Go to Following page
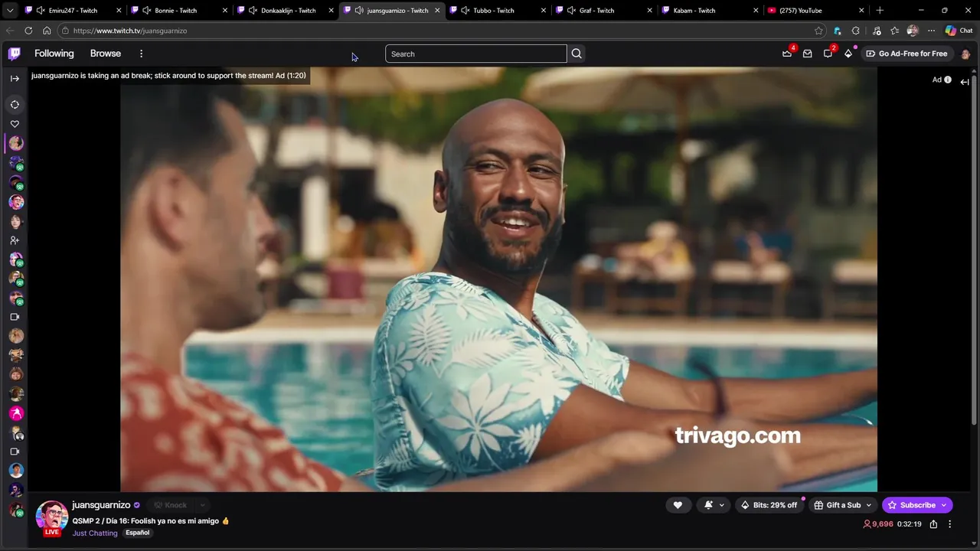Screen dimensions: 980x551 pos(54,54)
